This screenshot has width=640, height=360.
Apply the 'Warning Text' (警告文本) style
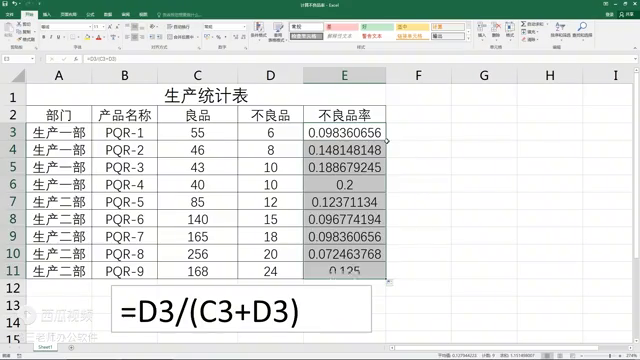377,36
